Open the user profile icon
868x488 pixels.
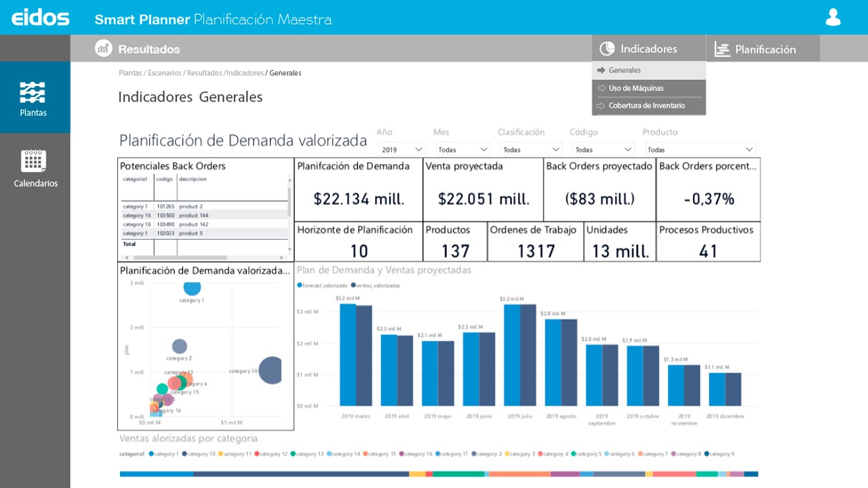833,18
